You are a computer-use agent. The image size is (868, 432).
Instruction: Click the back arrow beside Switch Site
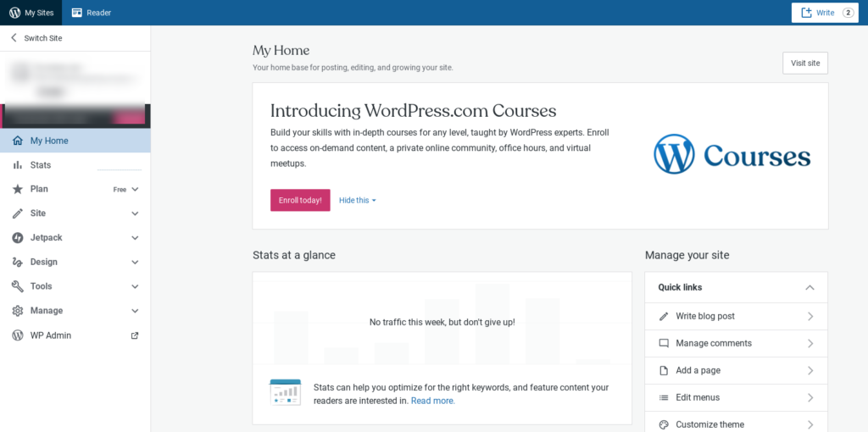pyautogui.click(x=14, y=38)
